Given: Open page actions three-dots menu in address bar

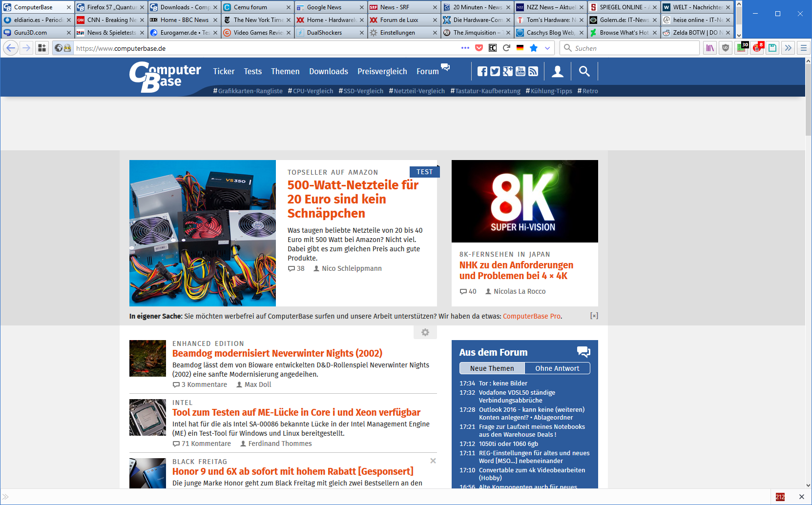Looking at the screenshot, I should click(465, 48).
